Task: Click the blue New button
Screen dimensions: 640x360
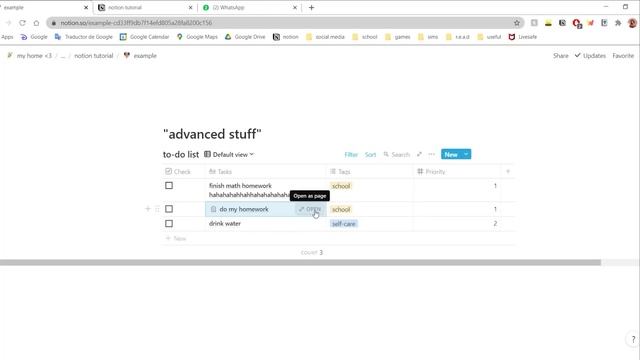Action: point(451,154)
